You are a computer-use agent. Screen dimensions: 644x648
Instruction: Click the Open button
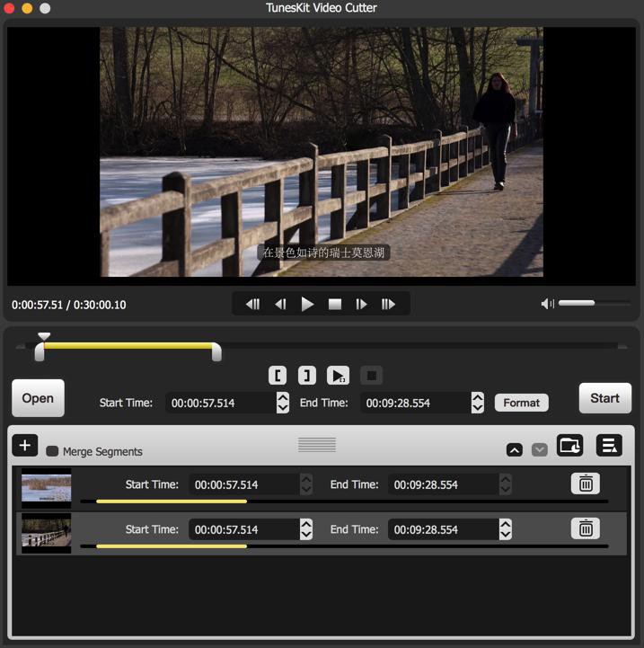(x=38, y=398)
